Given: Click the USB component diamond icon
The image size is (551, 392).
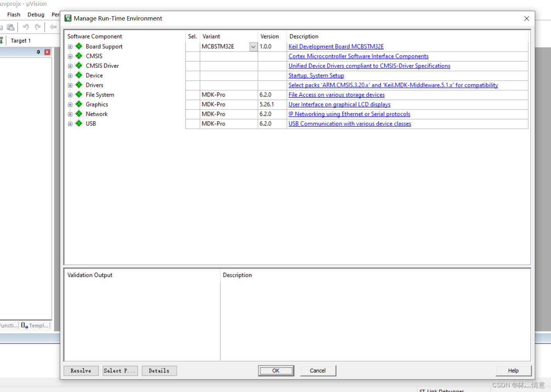Looking at the screenshot, I should [79, 123].
